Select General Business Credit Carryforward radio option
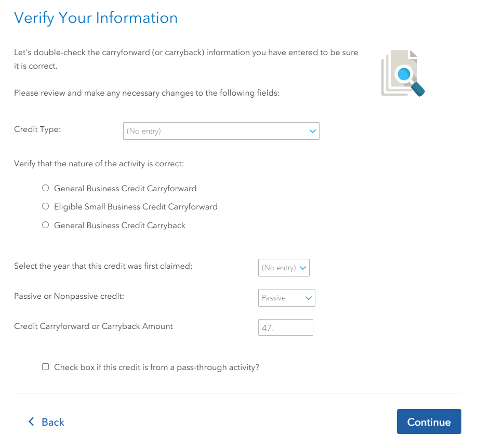 [46, 188]
